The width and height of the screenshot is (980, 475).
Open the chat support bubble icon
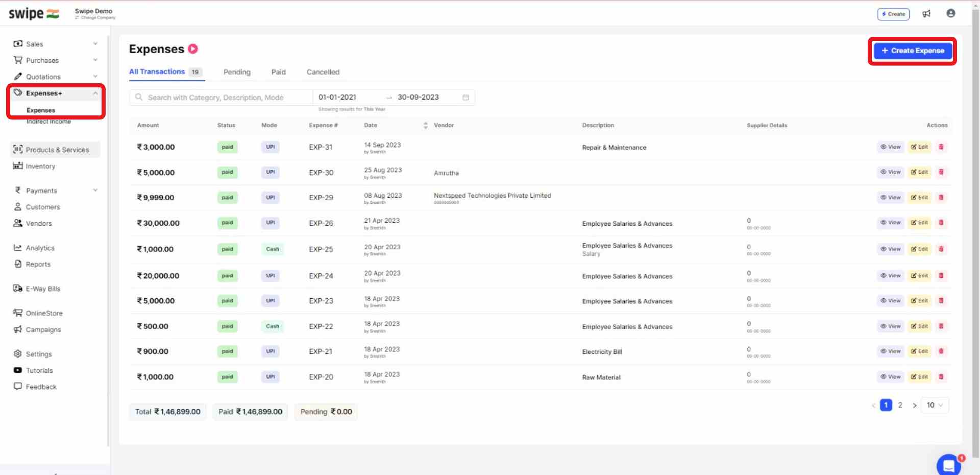click(949, 465)
